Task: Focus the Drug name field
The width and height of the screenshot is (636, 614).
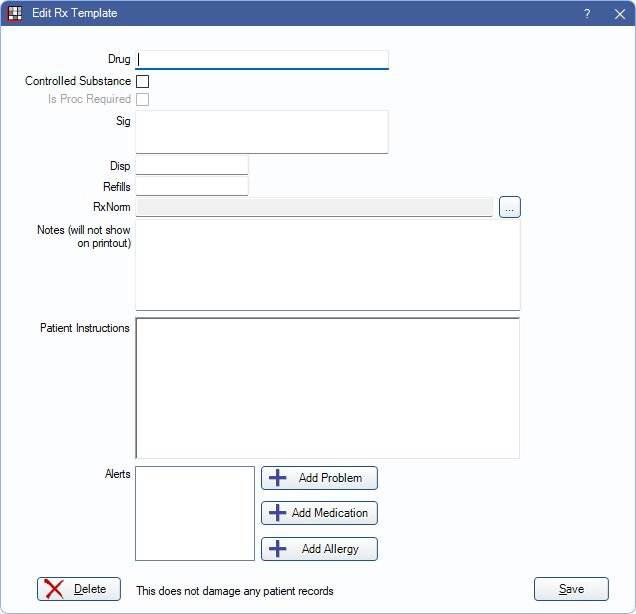Action: (262, 60)
